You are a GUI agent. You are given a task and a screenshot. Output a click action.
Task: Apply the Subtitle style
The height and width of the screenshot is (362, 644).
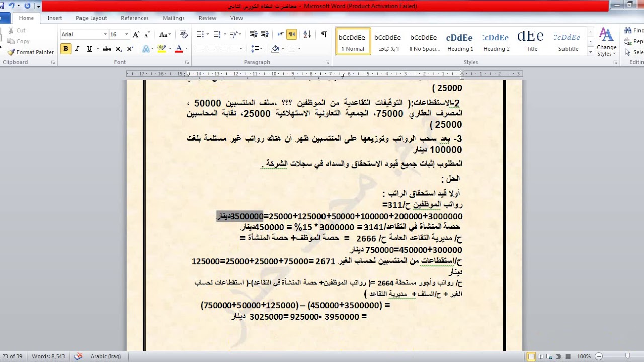[x=568, y=42]
